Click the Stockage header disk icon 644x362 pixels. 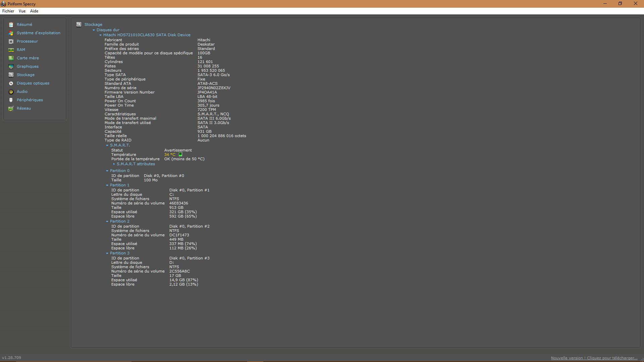click(x=79, y=24)
